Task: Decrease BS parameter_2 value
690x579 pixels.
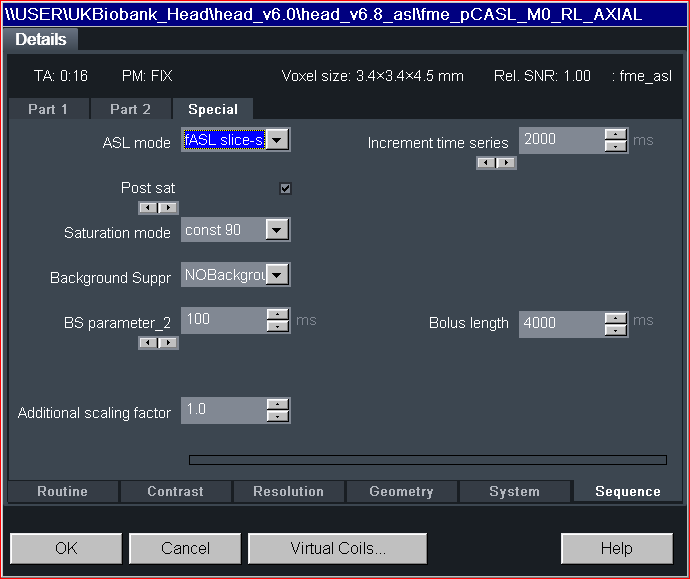Action: (x=278, y=326)
